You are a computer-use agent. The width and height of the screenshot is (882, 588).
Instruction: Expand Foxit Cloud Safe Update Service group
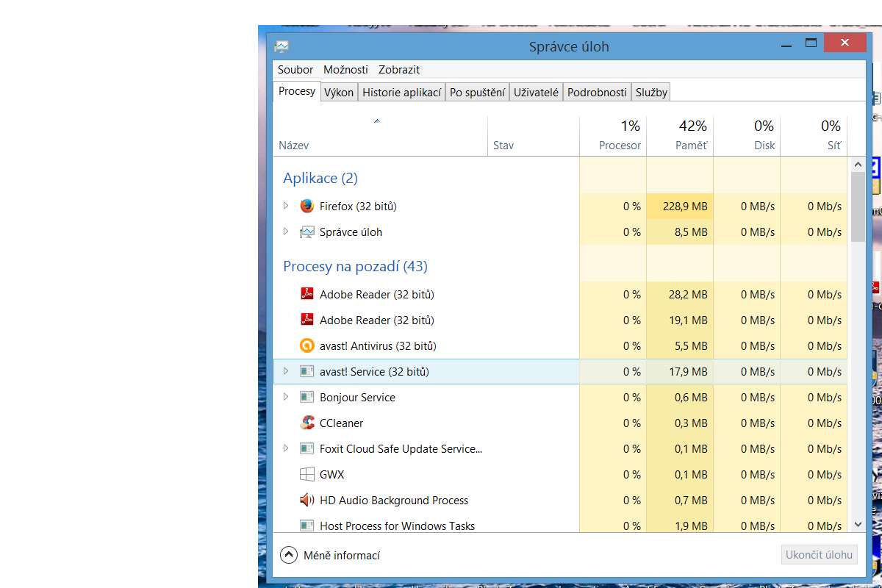coord(286,448)
